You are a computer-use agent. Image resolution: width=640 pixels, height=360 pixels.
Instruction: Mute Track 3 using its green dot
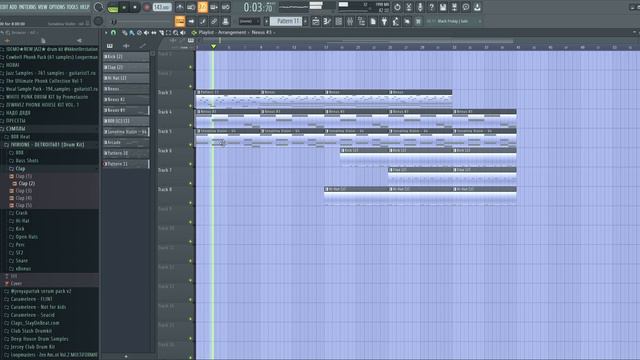[190, 106]
